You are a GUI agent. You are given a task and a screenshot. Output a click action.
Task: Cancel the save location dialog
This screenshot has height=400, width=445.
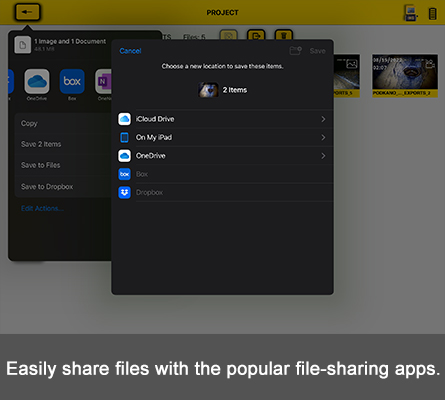[130, 51]
